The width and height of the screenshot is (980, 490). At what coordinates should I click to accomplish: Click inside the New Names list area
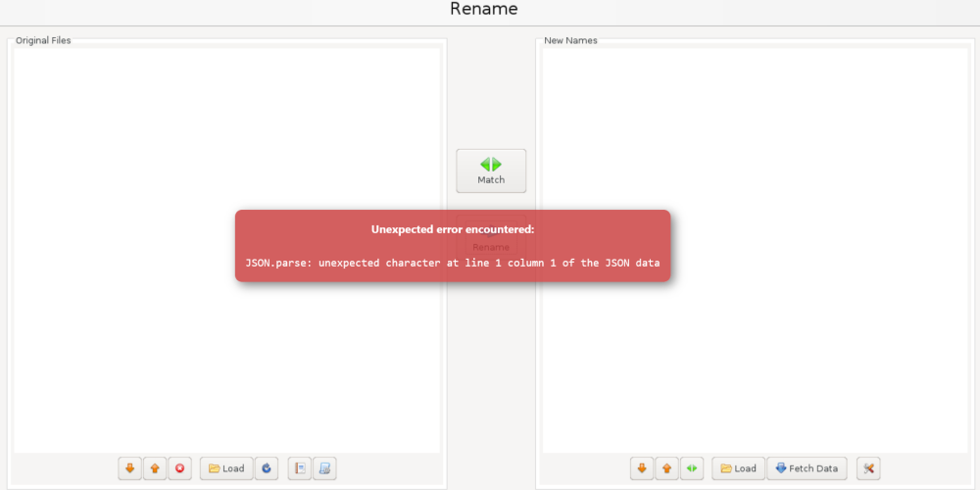click(x=755, y=250)
